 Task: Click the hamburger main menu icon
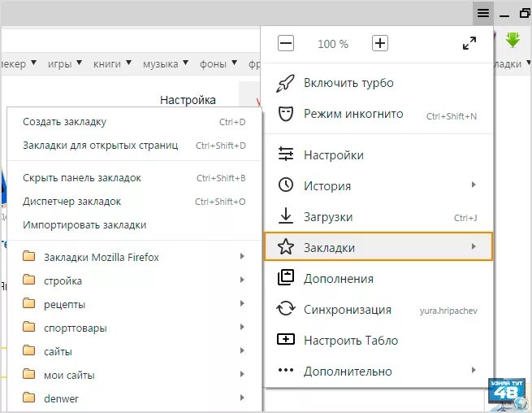[x=482, y=13]
